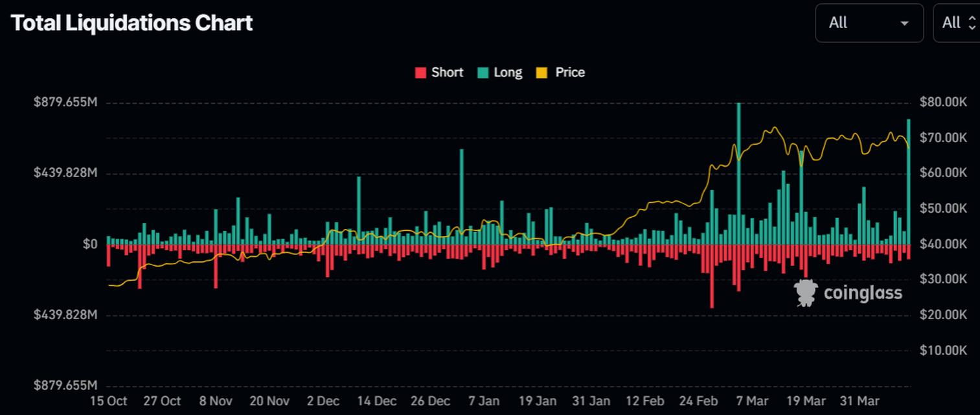Click the top $879.655M liquidation axis label
Screen dimensions: 980x415
pos(65,102)
